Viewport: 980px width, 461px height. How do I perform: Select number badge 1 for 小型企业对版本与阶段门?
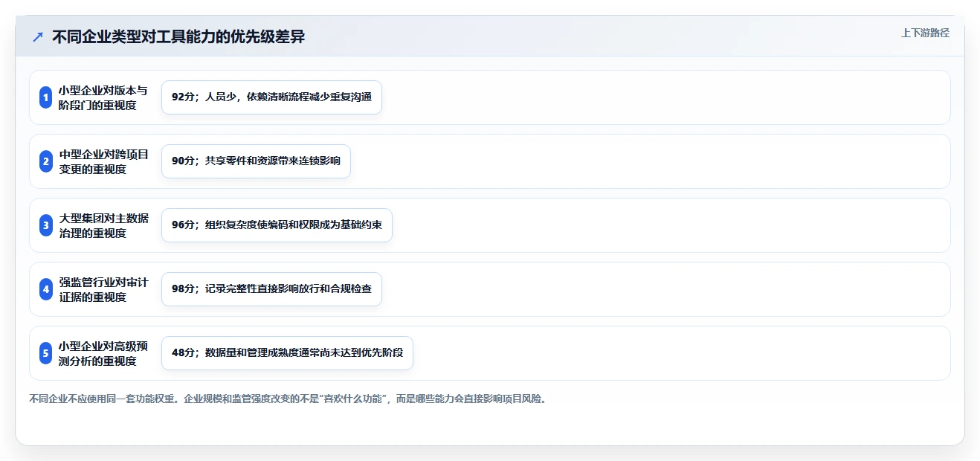click(x=45, y=97)
